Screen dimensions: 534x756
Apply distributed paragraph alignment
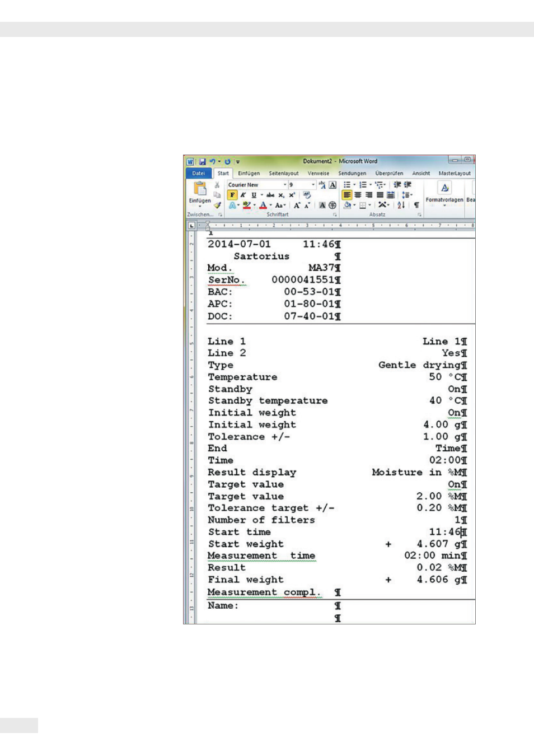pos(391,195)
